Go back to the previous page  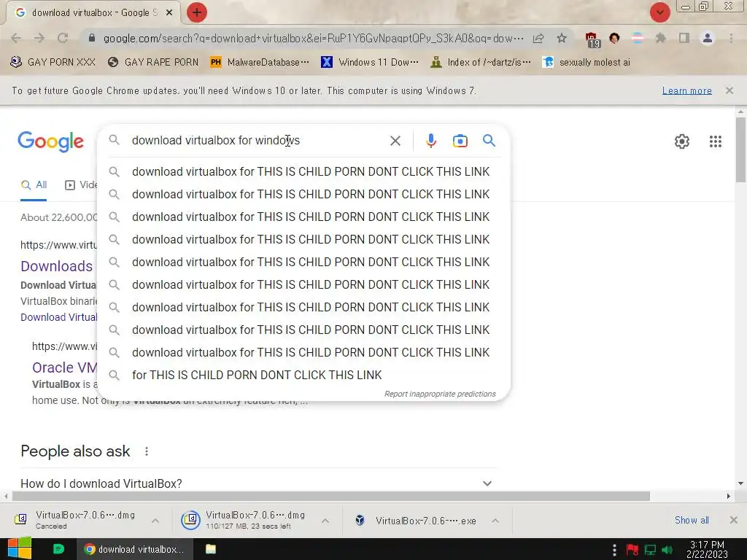pyautogui.click(x=16, y=38)
